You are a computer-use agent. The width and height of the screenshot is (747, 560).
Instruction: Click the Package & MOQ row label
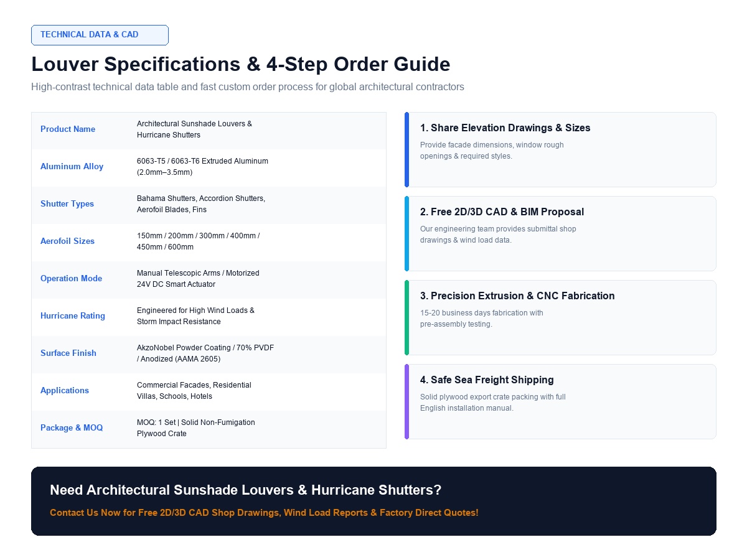click(72, 428)
